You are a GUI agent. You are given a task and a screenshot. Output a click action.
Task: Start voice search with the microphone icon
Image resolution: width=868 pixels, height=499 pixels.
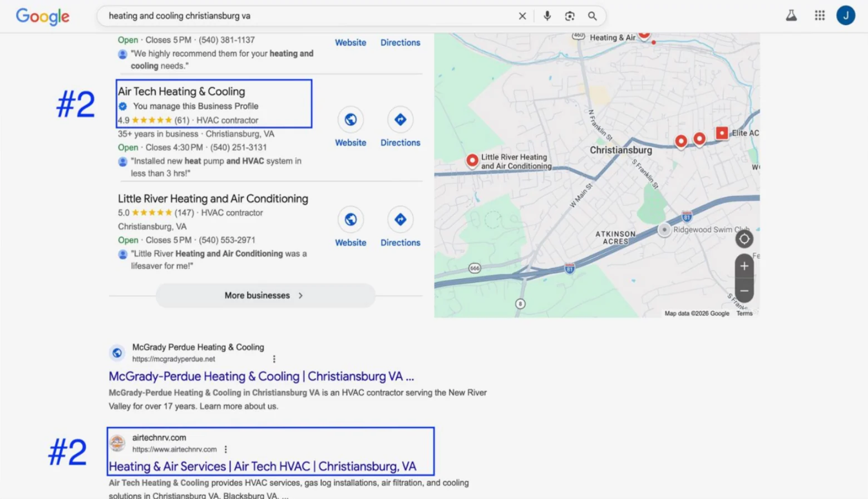click(547, 16)
